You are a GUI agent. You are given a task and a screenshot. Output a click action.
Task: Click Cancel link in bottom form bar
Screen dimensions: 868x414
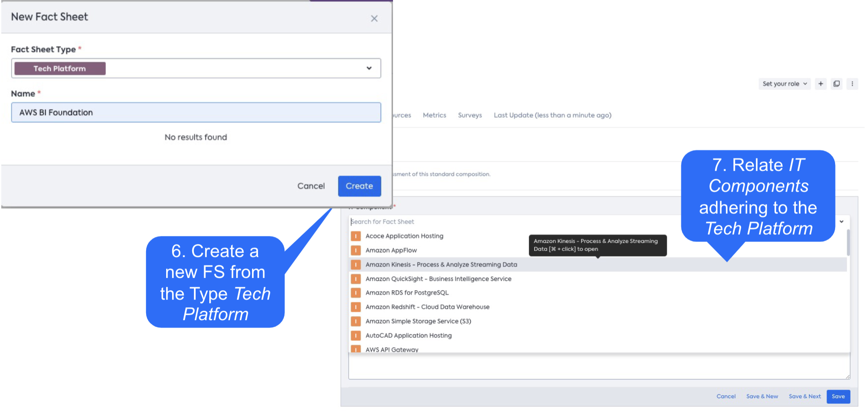(726, 397)
